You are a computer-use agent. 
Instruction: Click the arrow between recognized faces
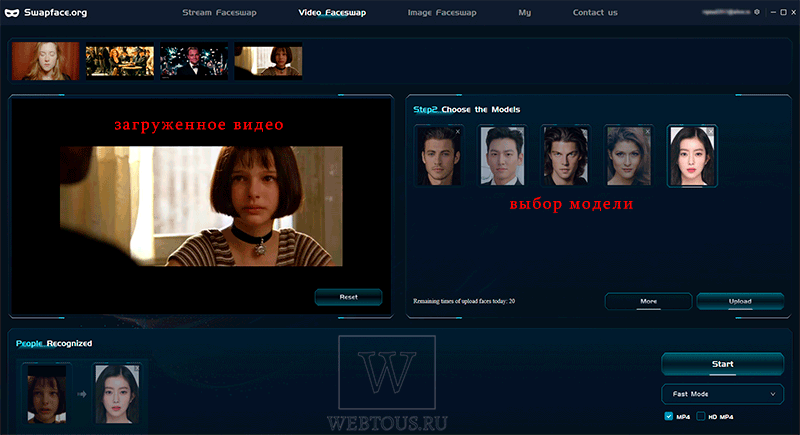[x=82, y=394]
